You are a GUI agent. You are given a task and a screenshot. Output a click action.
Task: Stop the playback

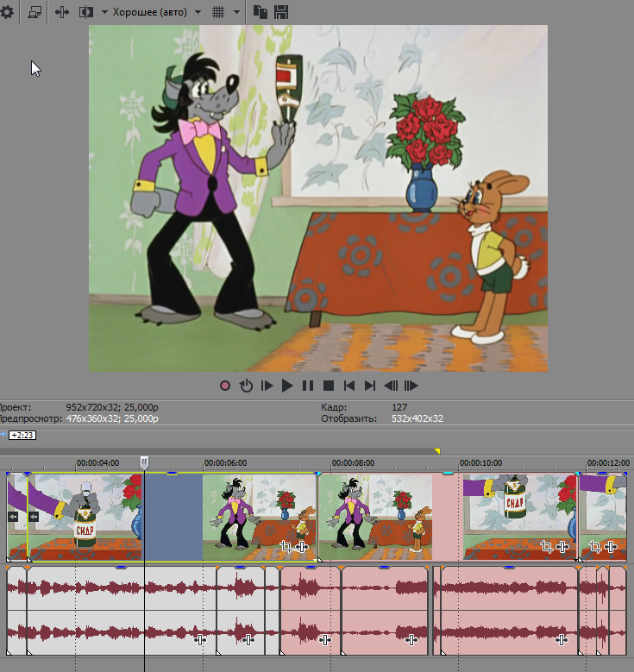pyautogui.click(x=329, y=386)
